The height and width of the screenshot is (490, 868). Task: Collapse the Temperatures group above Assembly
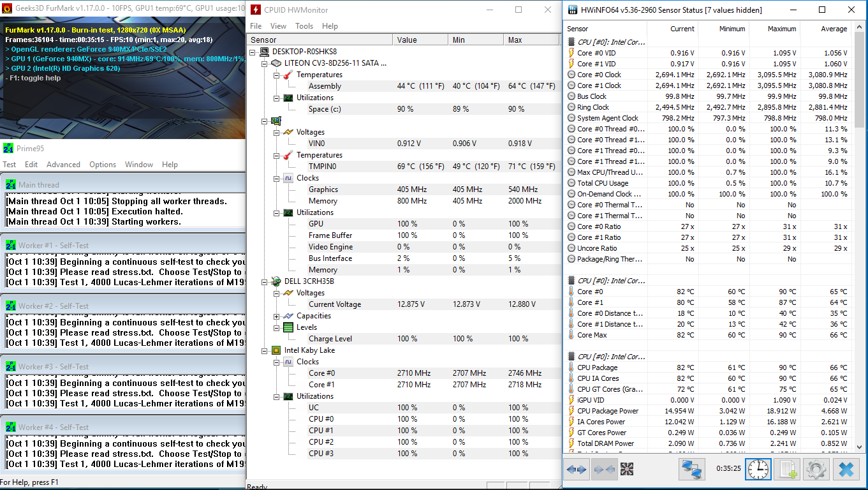(276, 75)
